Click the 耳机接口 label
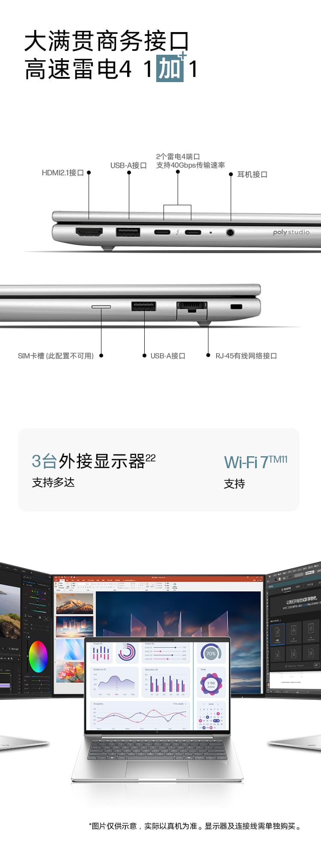Viewport: 321px width, 868px height. pos(252,174)
